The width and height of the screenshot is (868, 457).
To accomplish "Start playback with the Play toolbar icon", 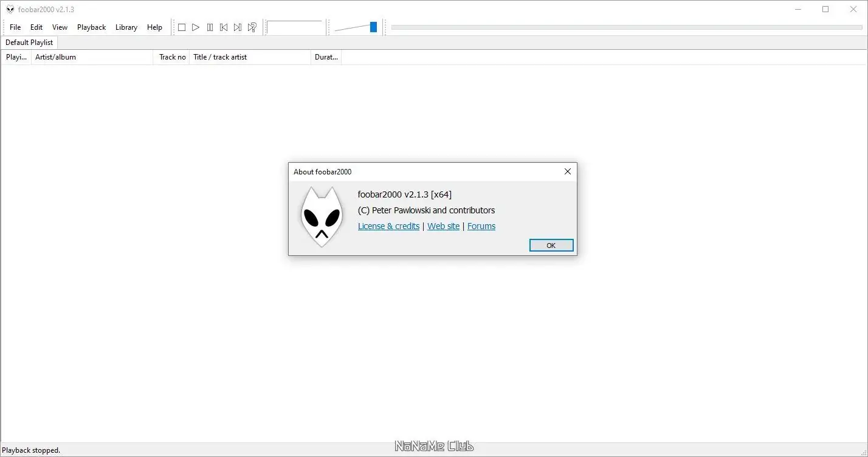I will [196, 27].
